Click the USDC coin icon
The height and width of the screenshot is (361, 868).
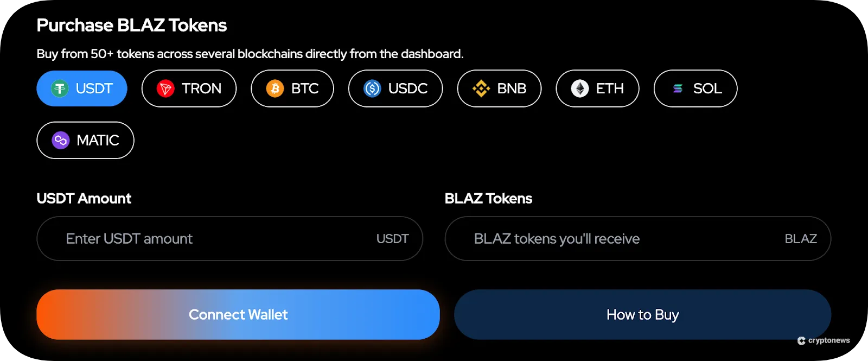pyautogui.click(x=373, y=88)
